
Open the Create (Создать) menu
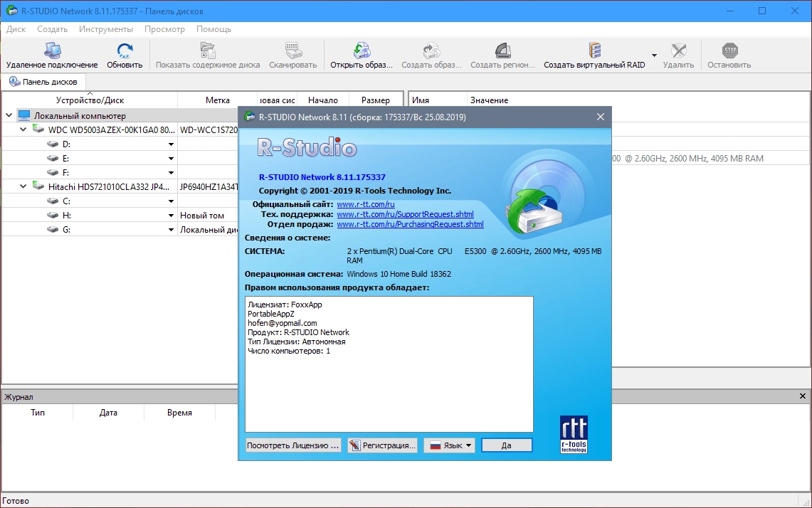(52, 29)
